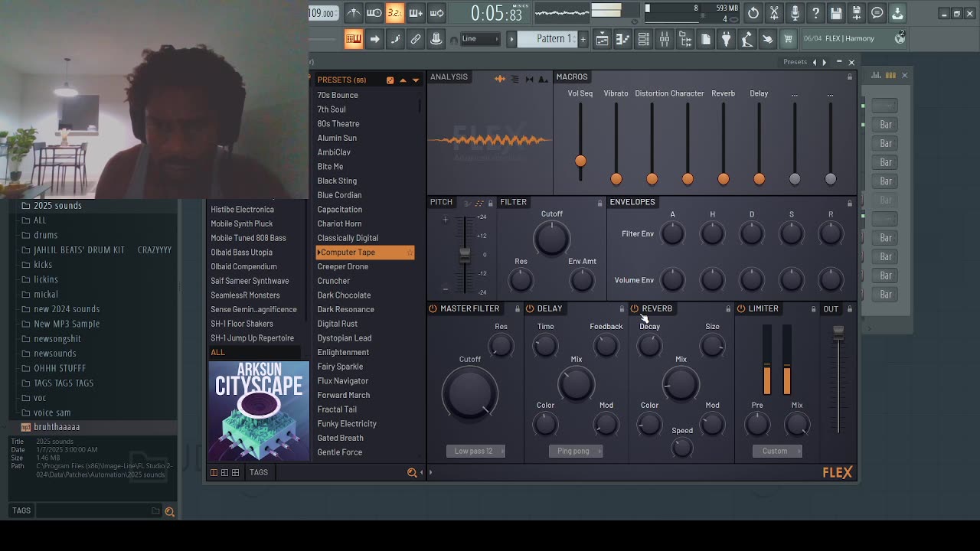
Task: Select the Creeper Drone preset
Action: pyautogui.click(x=343, y=266)
